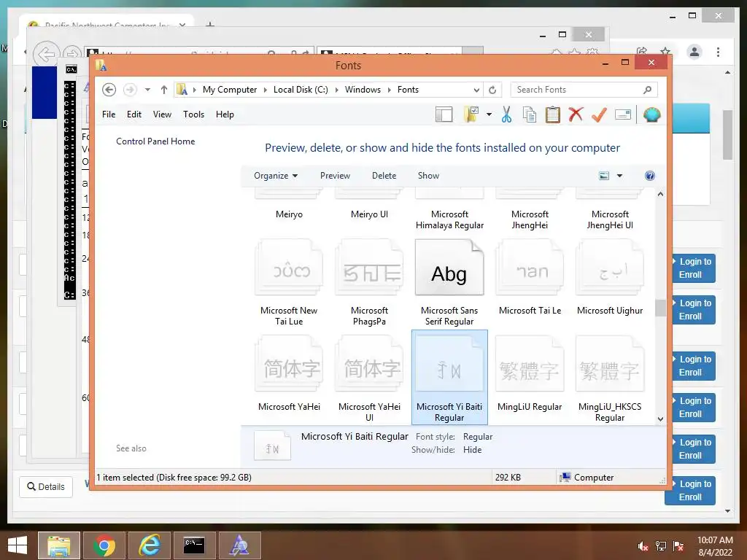This screenshot has width=747, height=560.
Task: Click the Preview command button
Action: click(335, 176)
